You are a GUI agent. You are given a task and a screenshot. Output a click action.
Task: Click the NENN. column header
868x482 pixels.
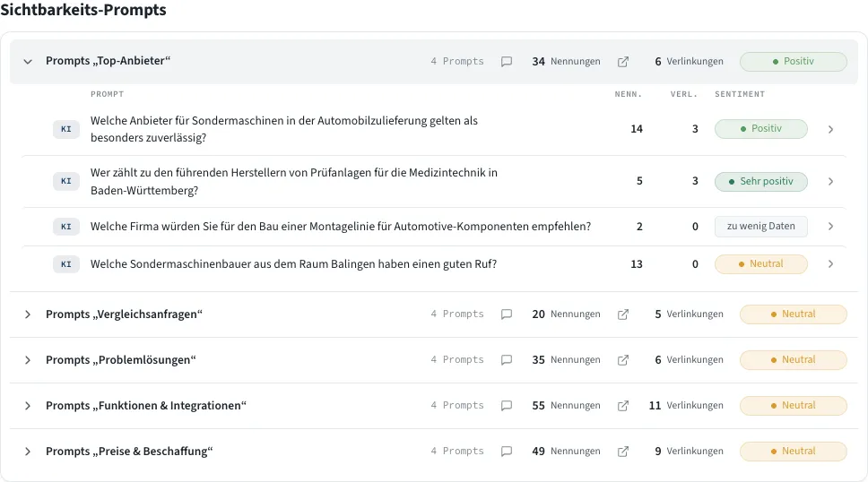tap(629, 94)
